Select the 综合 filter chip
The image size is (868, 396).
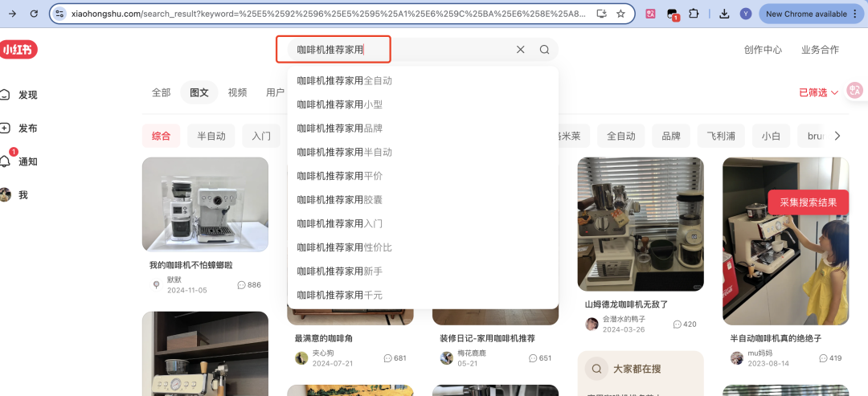click(161, 136)
